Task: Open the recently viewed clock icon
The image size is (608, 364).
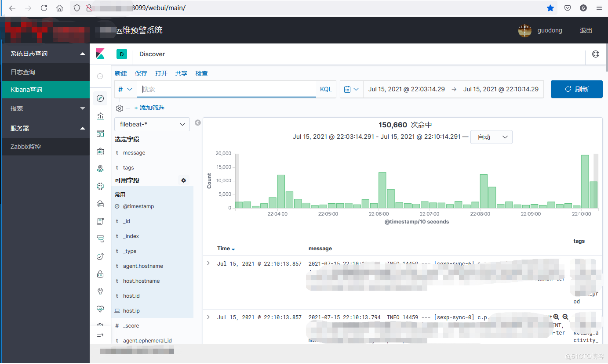Action: (100, 76)
